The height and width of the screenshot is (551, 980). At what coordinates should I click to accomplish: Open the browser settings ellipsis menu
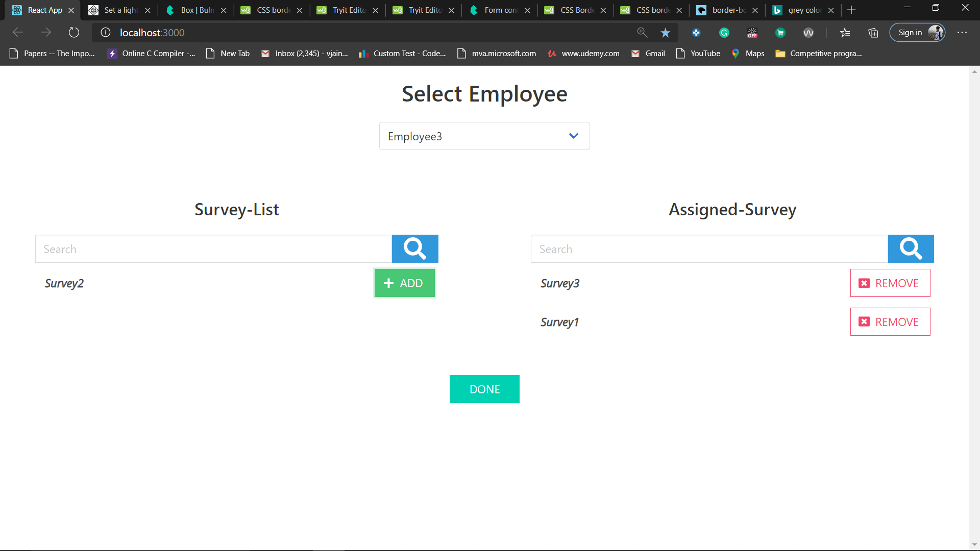pos(962,33)
